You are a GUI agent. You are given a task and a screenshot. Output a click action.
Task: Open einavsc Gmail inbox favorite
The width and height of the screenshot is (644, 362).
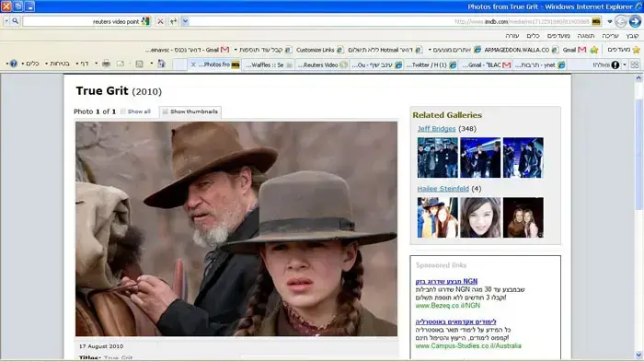(187, 50)
